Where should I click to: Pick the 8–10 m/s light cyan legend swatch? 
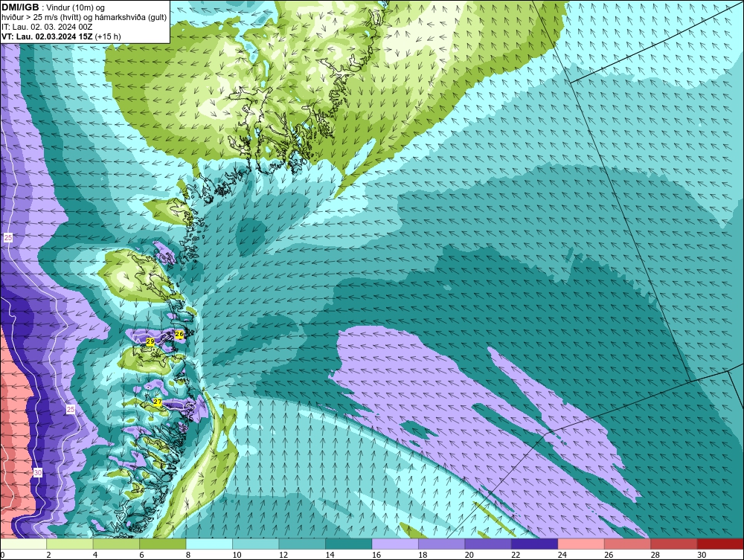pyautogui.click(x=209, y=544)
